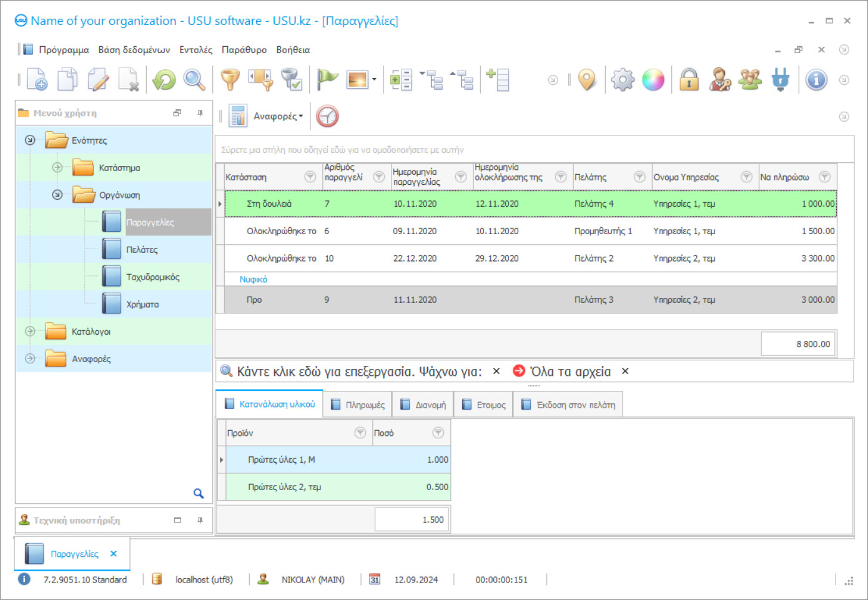The width and height of the screenshot is (868, 600).
Task: Click the gray funnel with checkmark icon
Action: pos(292,80)
